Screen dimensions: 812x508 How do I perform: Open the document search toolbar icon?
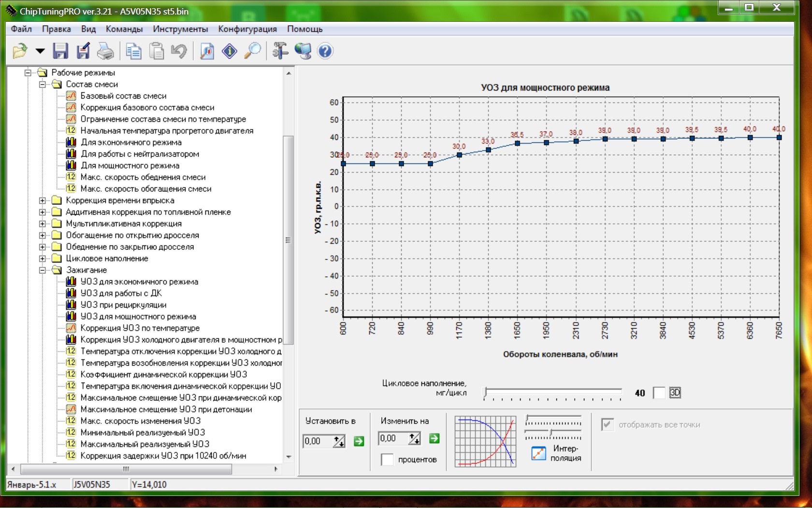[x=207, y=51]
